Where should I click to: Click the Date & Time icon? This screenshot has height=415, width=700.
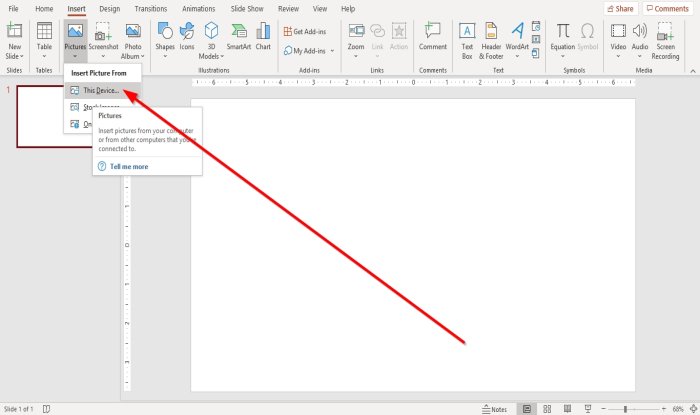pyautogui.click(x=536, y=26)
